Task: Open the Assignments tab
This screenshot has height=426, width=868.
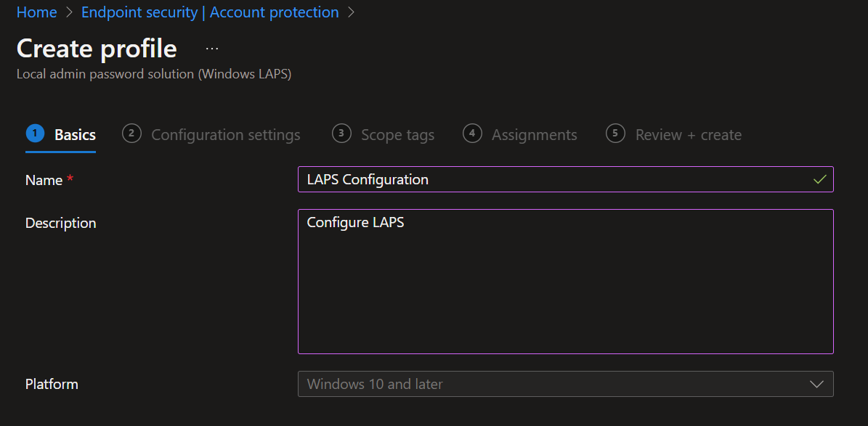Action: pos(534,135)
